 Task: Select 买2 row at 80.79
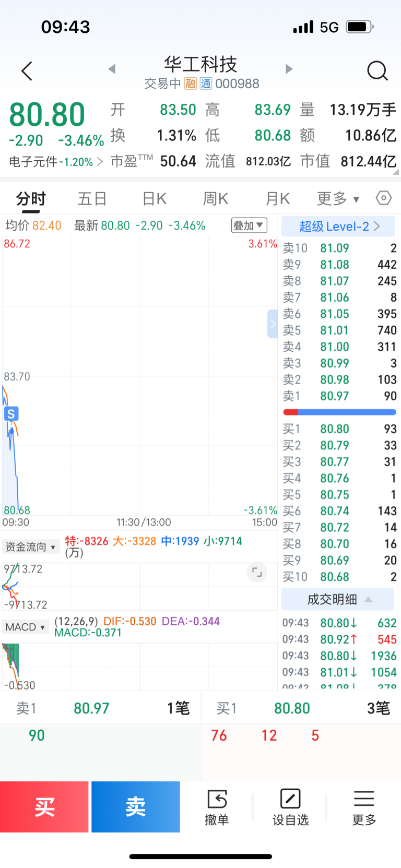point(339,445)
